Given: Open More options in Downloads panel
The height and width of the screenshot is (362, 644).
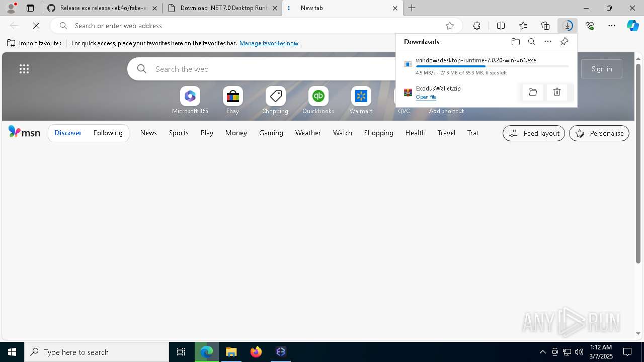Looking at the screenshot, I should pyautogui.click(x=548, y=42).
